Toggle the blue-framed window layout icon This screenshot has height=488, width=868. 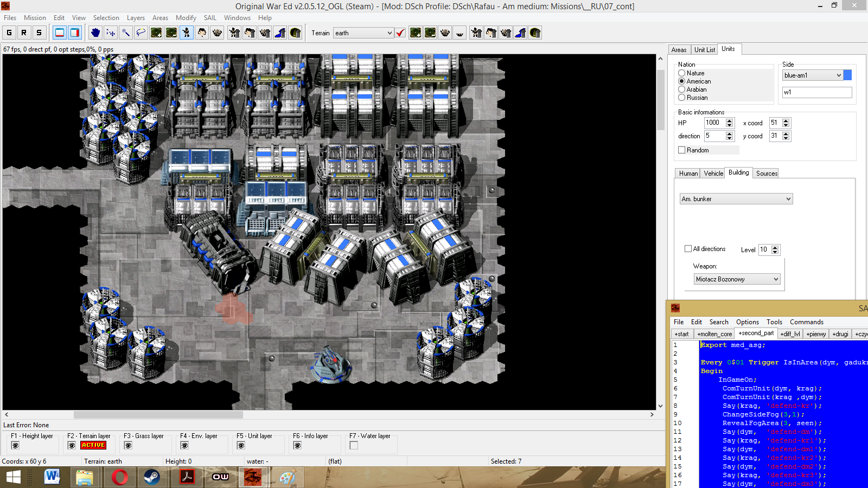(x=60, y=33)
